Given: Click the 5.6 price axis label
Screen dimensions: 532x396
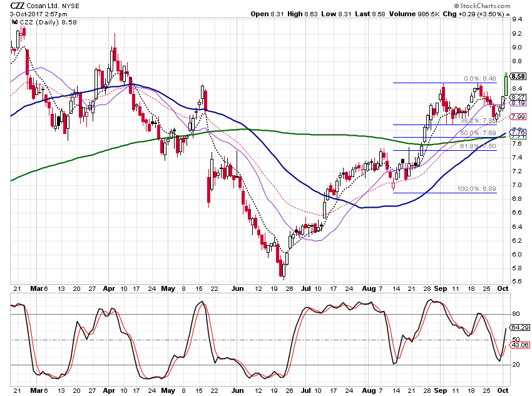Looking at the screenshot, I should pyautogui.click(x=517, y=282).
